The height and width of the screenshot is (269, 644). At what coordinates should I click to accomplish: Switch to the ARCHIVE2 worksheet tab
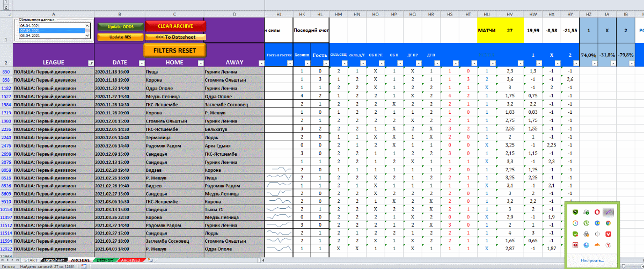click(x=132, y=260)
